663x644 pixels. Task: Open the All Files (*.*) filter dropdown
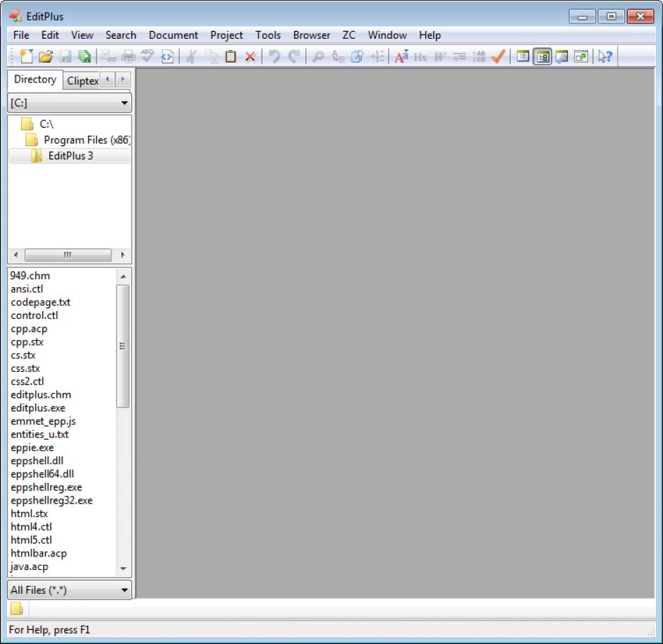(x=70, y=590)
